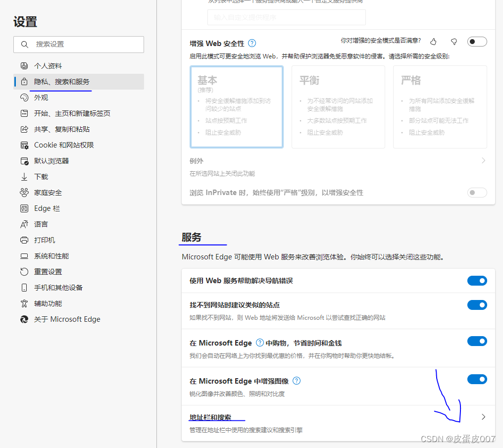Viewport: 503px width, 448px height.
Task: Turn off shopping in Microsoft Edge toggle
Action: pyautogui.click(x=477, y=341)
